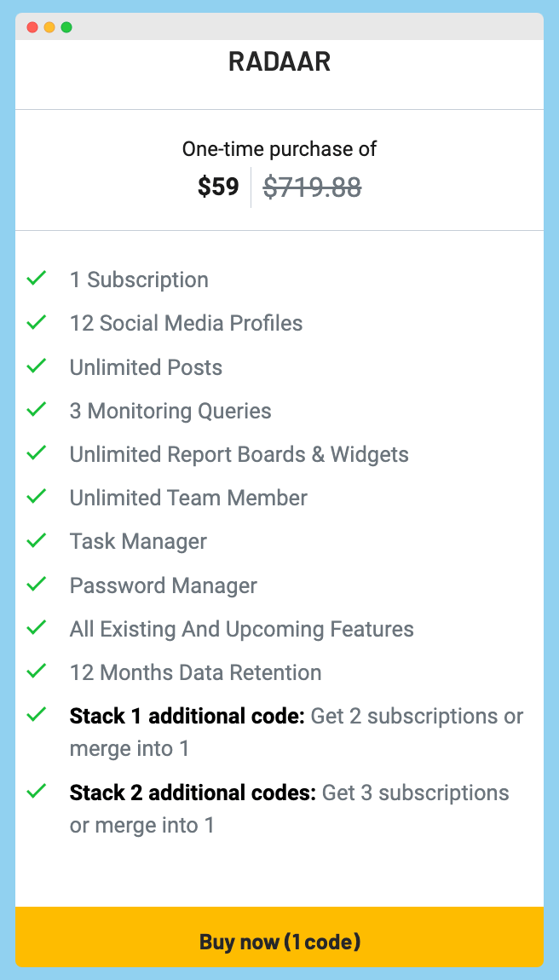This screenshot has width=559, height=980.
Task: Click the checkmark by Password Manager
Action: pos(37,584)
